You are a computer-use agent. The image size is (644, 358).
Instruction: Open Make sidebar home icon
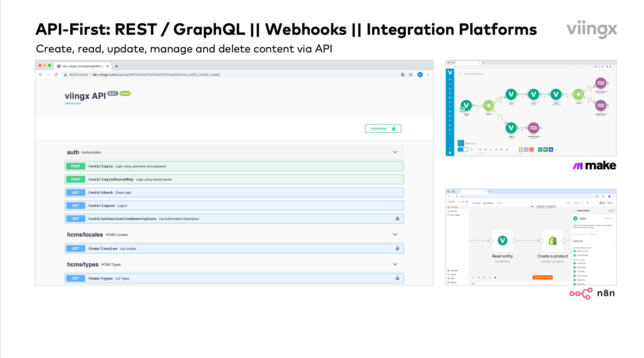[x=450, y=80]
